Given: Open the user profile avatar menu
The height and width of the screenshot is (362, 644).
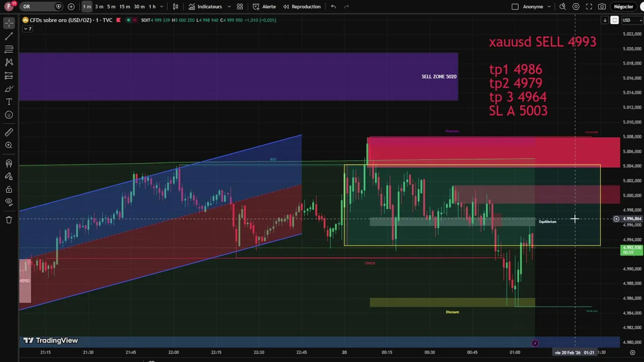Looking at the screenshot, I should coord(10,7).
